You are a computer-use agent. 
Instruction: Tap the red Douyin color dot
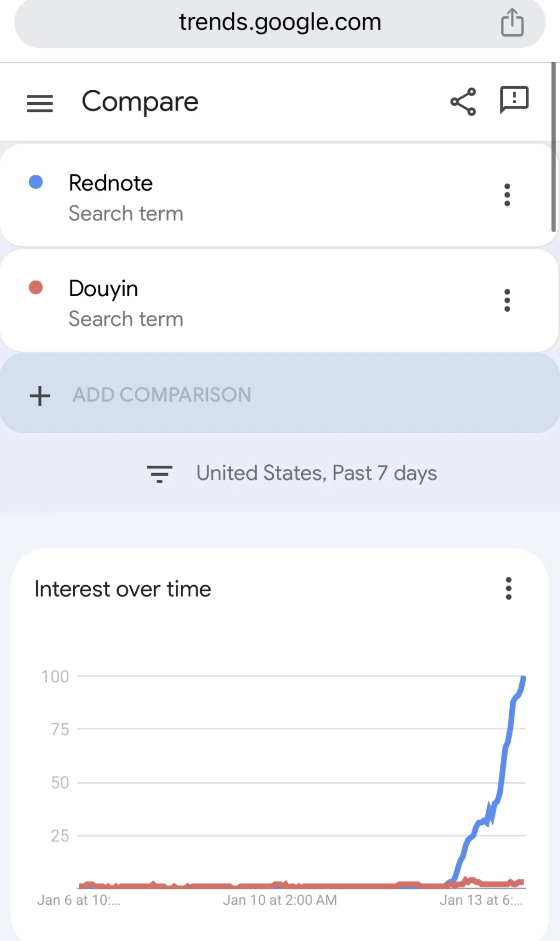click(36, 287)
